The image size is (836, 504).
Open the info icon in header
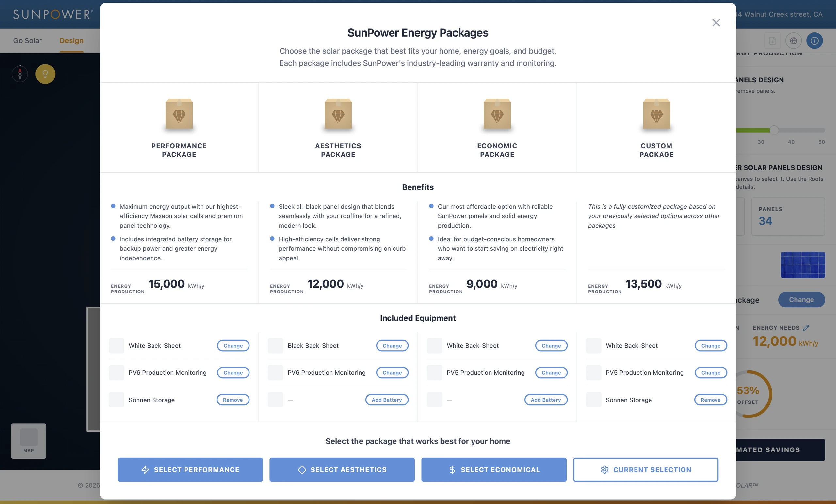pyautogui.click(x=814, y=41)
